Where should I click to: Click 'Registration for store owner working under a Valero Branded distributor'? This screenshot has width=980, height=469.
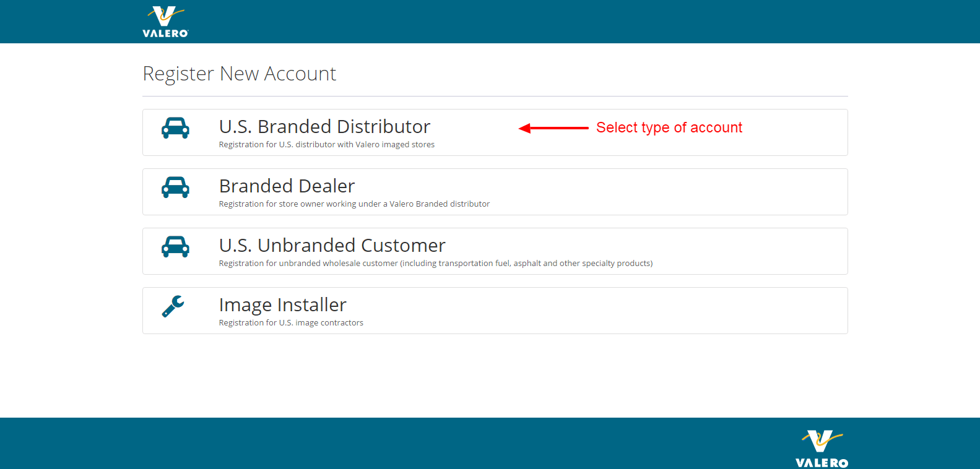click(x=354, y=204)
